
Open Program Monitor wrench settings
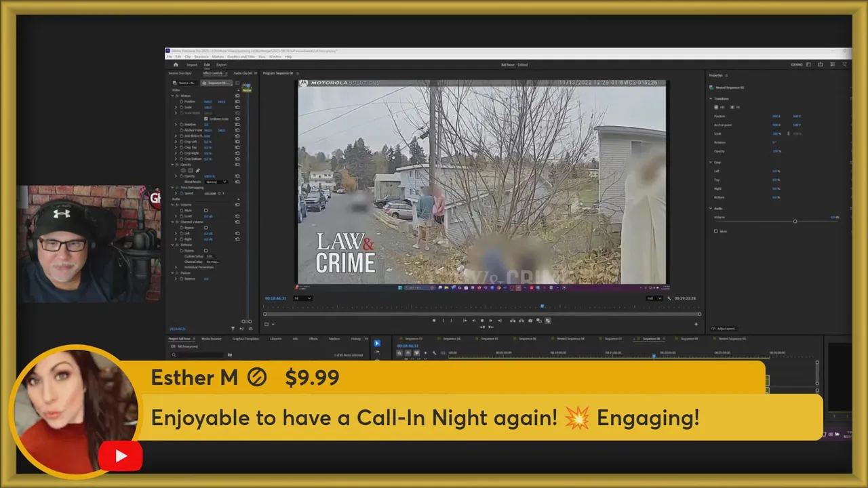pyautogui.click(x=669, y=298)
